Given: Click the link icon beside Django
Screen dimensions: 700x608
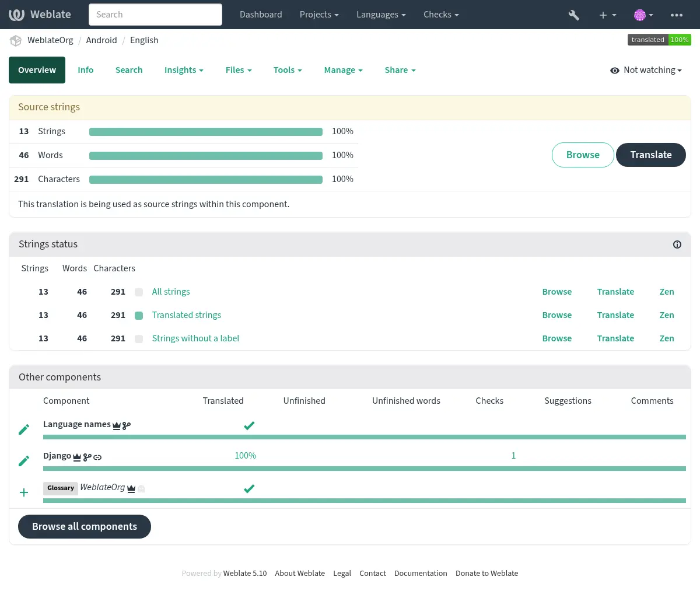Looking at the screenshot, I should tap(97, 457).
